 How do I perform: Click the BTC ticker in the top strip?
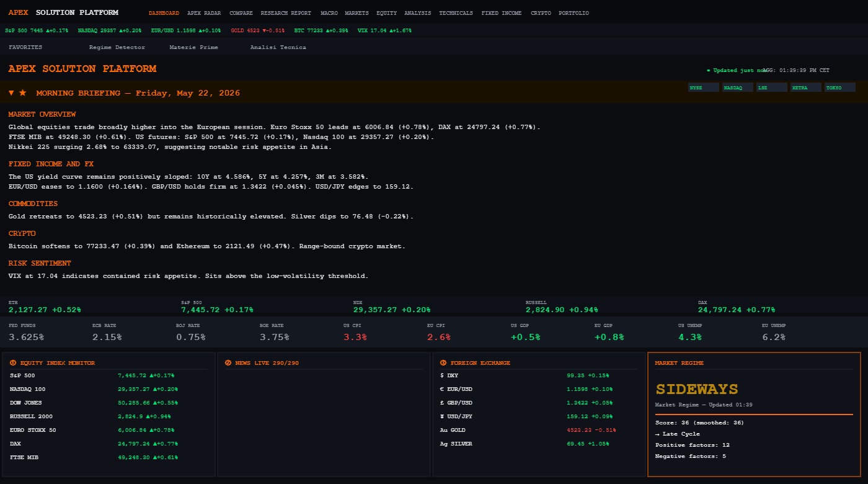(321, 30)
